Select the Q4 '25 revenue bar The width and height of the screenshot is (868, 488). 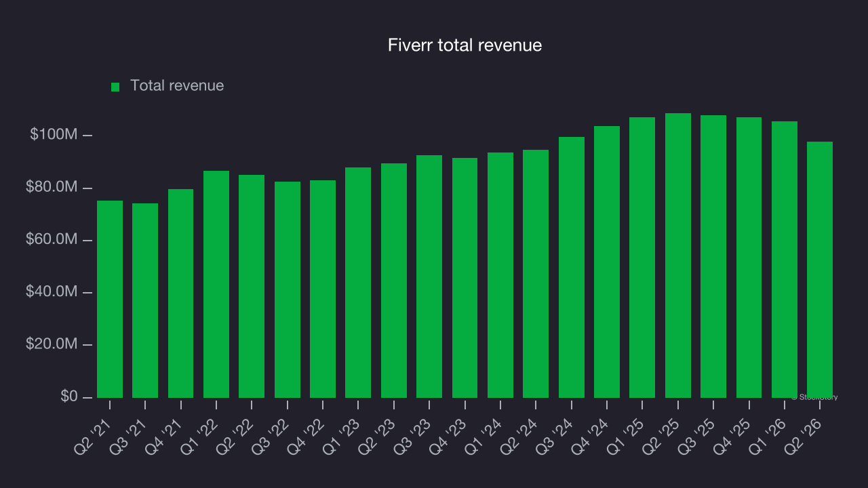749,258
